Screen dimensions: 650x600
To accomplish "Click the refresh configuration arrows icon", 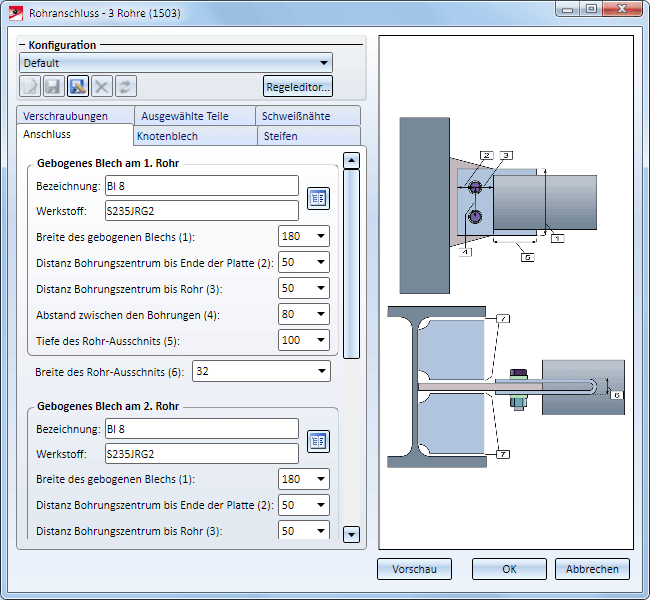I will coord(126,87).
